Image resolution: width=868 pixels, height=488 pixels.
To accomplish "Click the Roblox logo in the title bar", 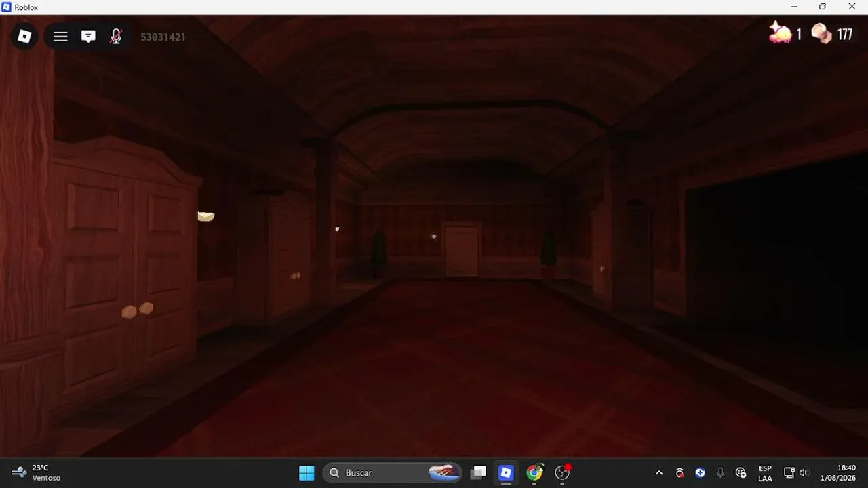I will coord(7,7).
